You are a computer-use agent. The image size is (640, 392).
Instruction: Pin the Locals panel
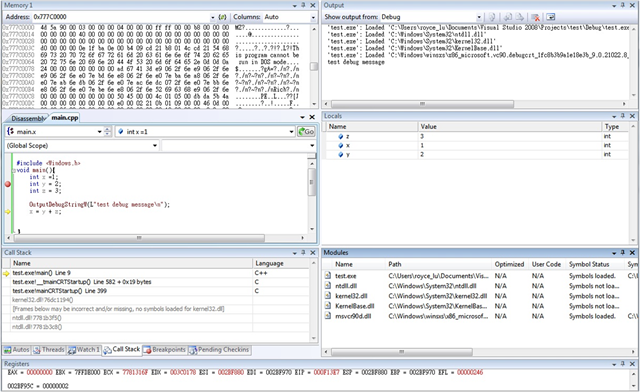[623, 116]
